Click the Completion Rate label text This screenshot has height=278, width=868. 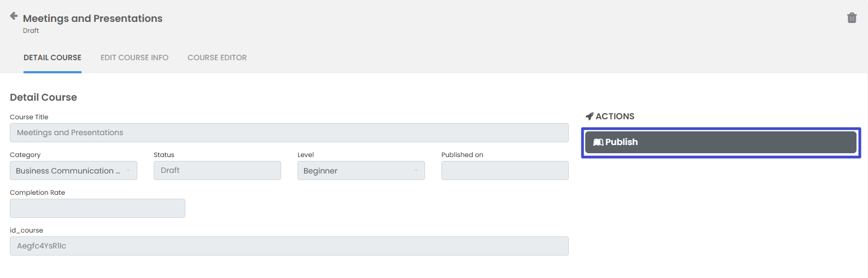(37, 193)
